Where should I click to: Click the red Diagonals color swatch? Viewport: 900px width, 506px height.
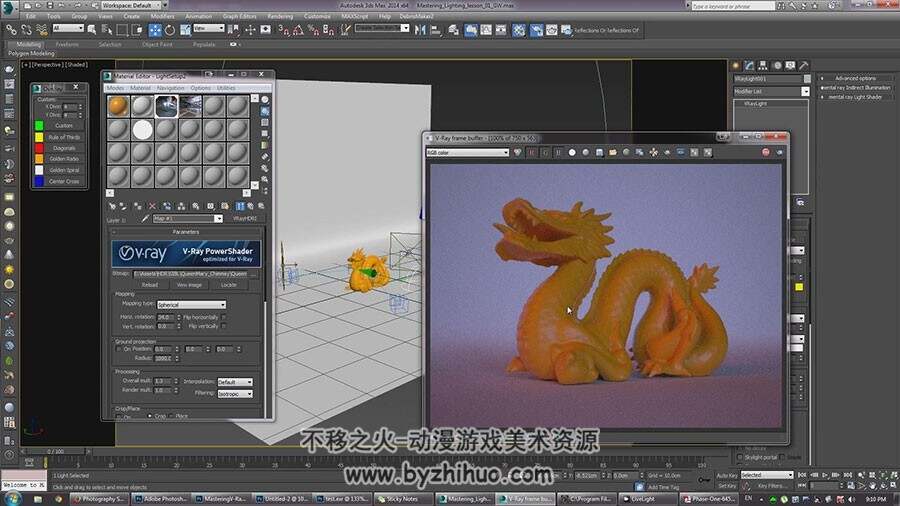pos(39,148)
